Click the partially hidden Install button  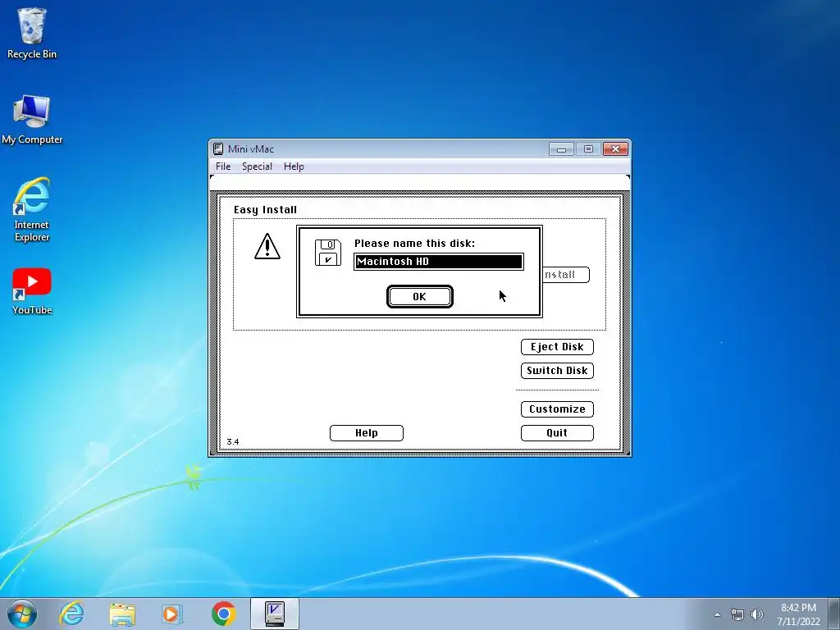point(566,275)
